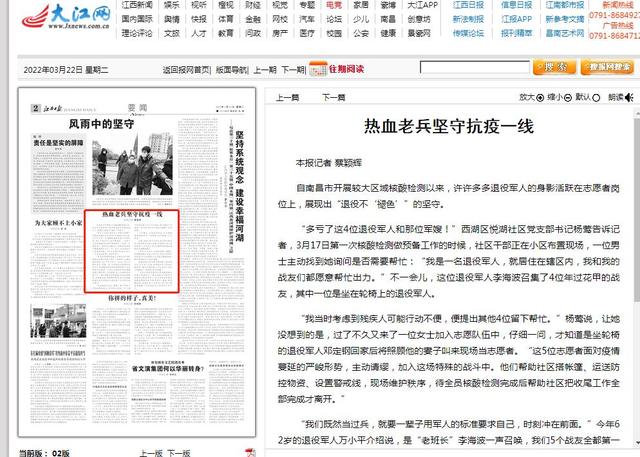Go to the 汽车 section
Image resolution: width=640 pixels, height=457 pixels.
pos(307,19)
